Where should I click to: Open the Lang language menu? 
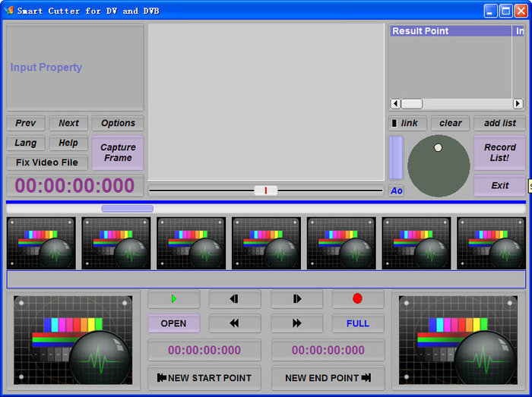coord(25,143)
